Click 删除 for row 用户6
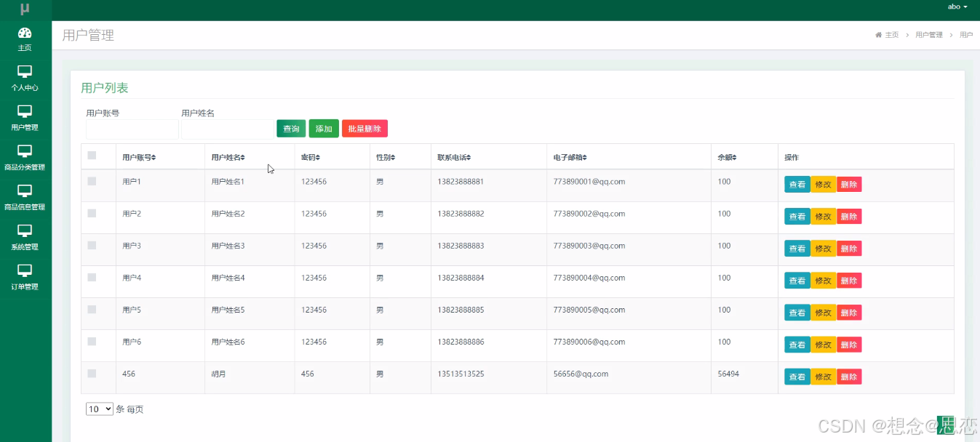The image size is (980, 442). [849, 345]
